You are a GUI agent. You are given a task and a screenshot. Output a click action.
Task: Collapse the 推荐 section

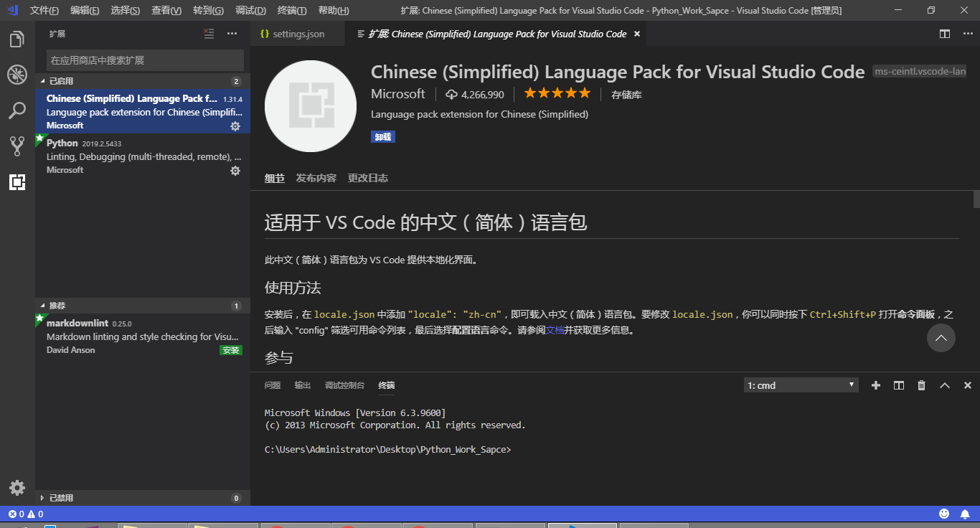143,306
